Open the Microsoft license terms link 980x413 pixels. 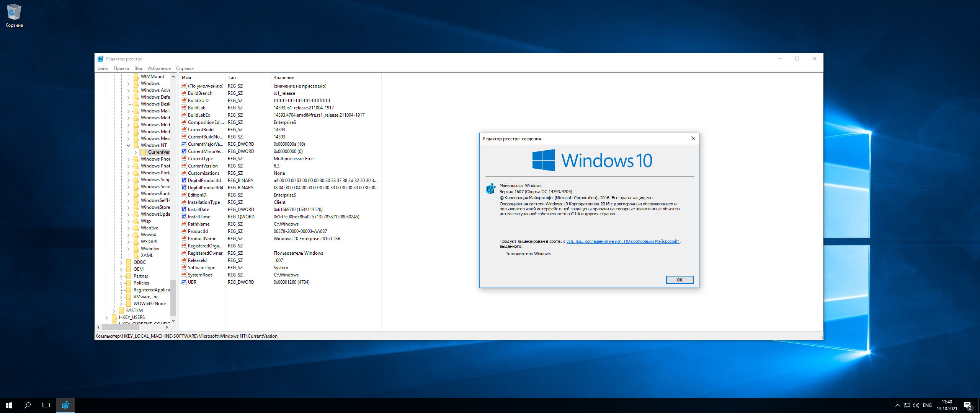(x=623, y=241)
